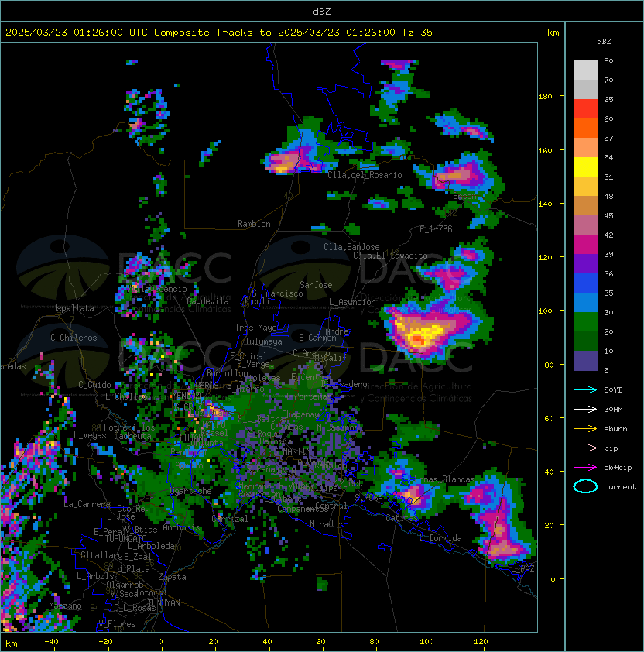This screenshot has width=644, height=652.
Task: Click the 'C_Chilenos' place label
Action: pos(74,338)
